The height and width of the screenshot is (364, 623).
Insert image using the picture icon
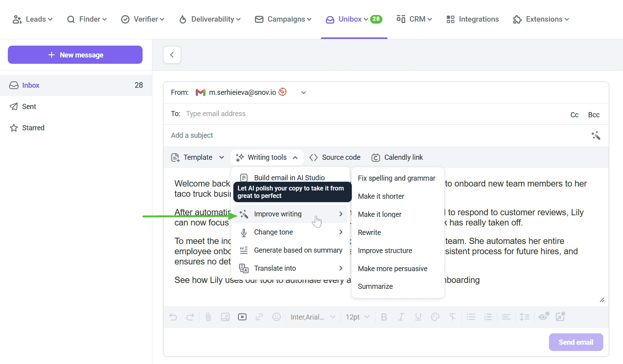pyautogui.click(x=225, y=317)
